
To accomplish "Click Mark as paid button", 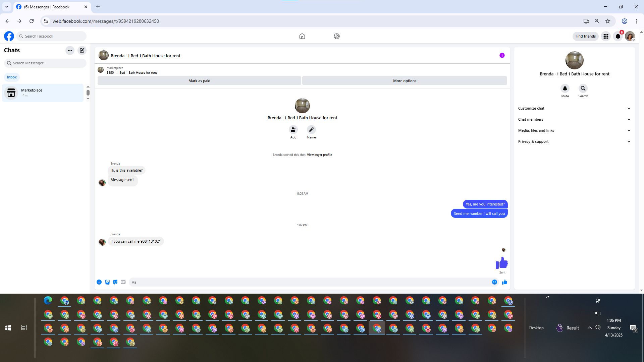I will click(199, 81).
